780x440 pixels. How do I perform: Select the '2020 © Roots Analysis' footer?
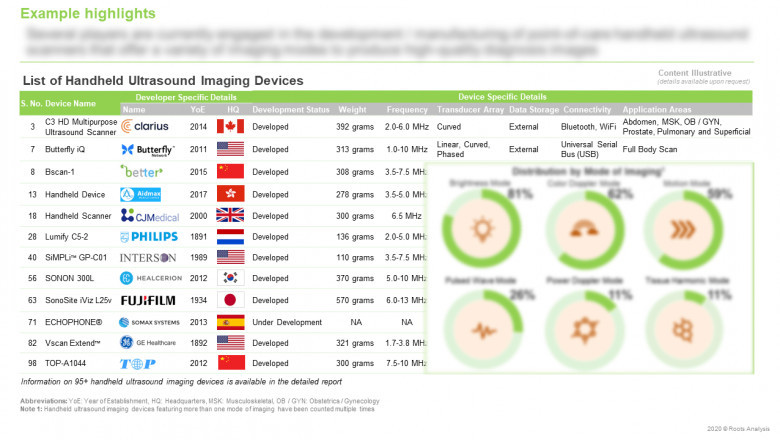[738, 429]
